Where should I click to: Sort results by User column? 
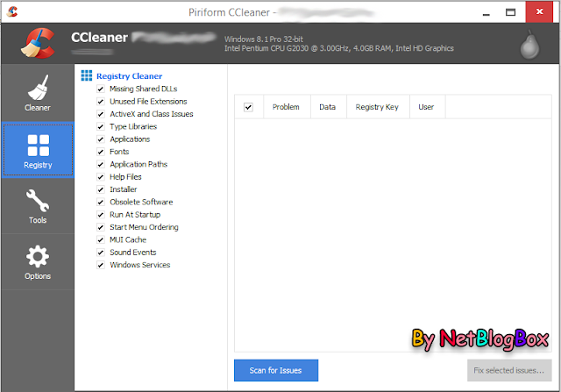tap(427, 107)
